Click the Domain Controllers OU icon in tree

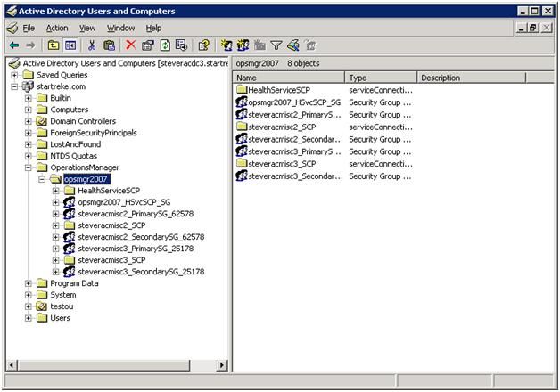click(x=42, y=121)
